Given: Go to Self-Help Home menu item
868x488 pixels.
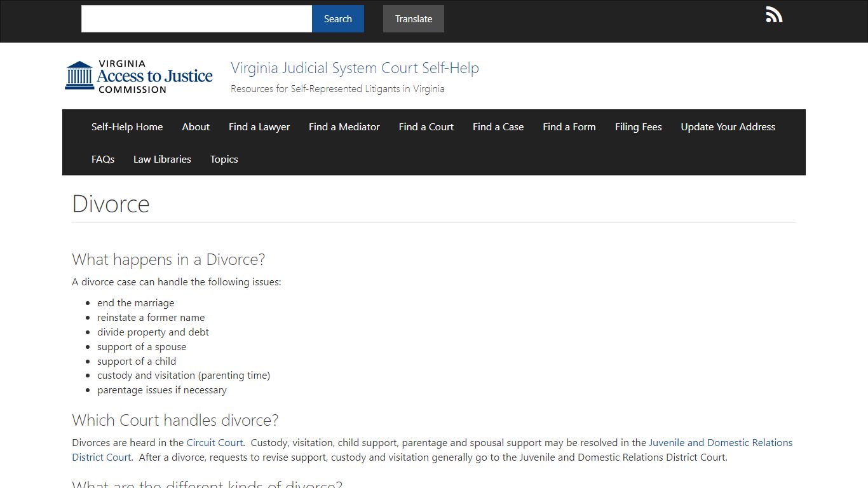Looking at the screenshot, I should click(x=127, y=126).
